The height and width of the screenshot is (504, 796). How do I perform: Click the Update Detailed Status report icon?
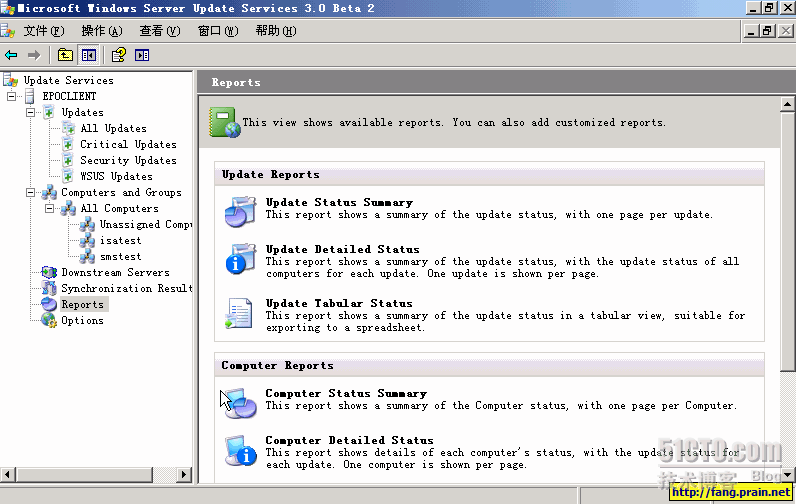(240, 259)
